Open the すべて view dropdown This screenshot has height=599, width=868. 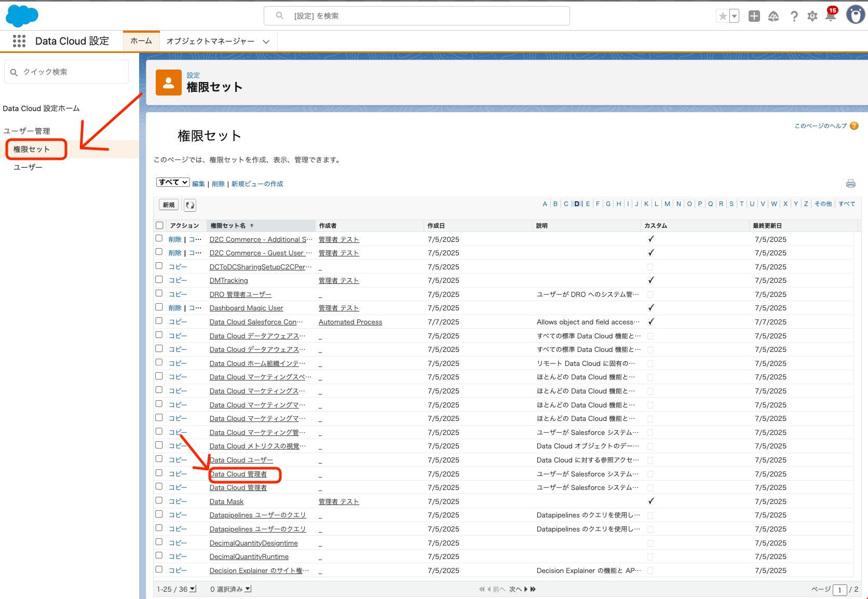point(172,182)
